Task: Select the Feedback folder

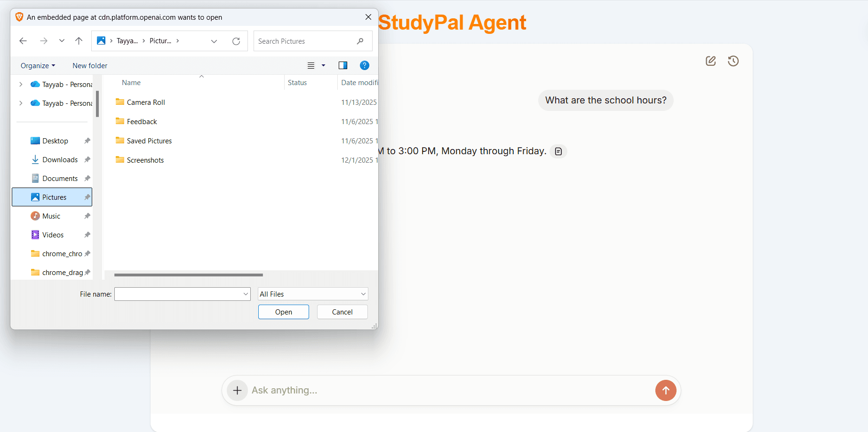Action: 142,122
